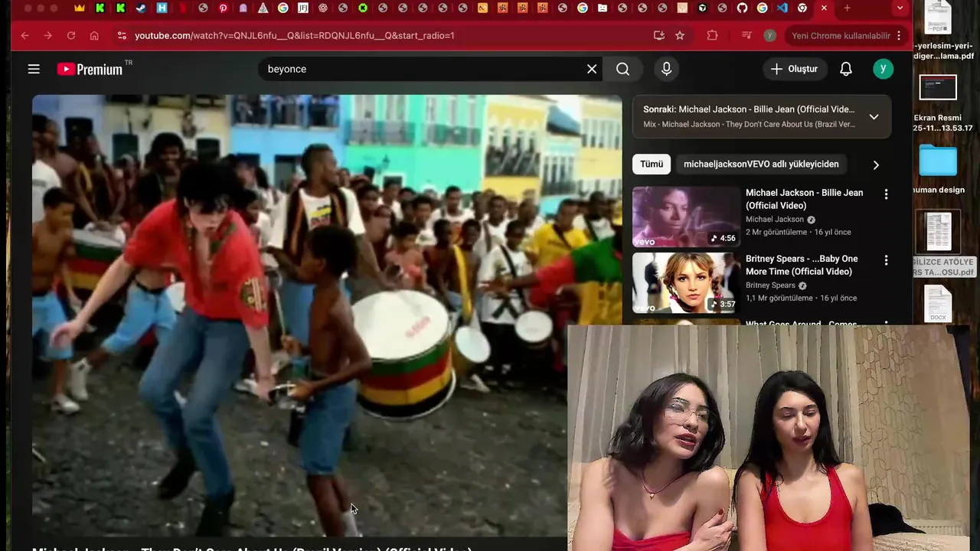This screenshot has height=551, width=980.
Task: Switch to the crown icon tab
Action: pos(80,8)
